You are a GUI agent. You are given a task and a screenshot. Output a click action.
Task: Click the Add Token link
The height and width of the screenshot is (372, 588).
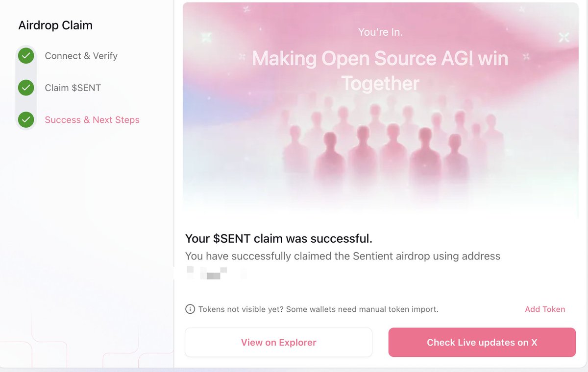click(x=545, y=309)
